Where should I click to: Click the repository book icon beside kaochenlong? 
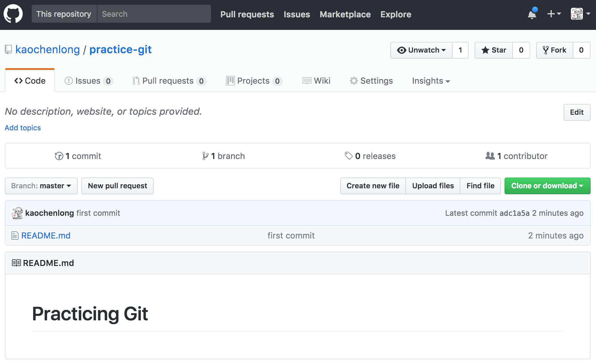point(8,49)
